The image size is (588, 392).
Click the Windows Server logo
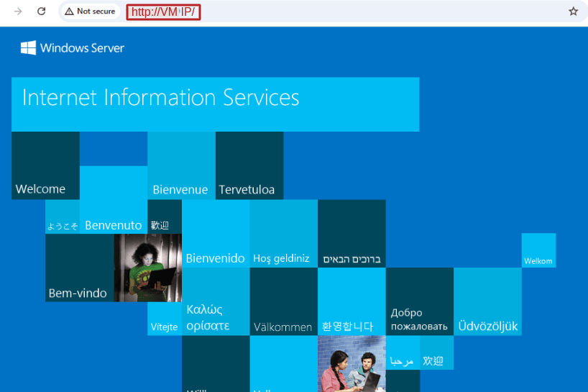click(73, 48)
